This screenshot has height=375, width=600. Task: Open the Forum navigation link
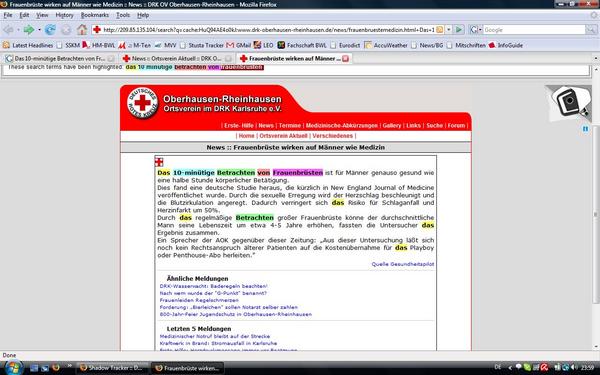click(x=456, y=126)
